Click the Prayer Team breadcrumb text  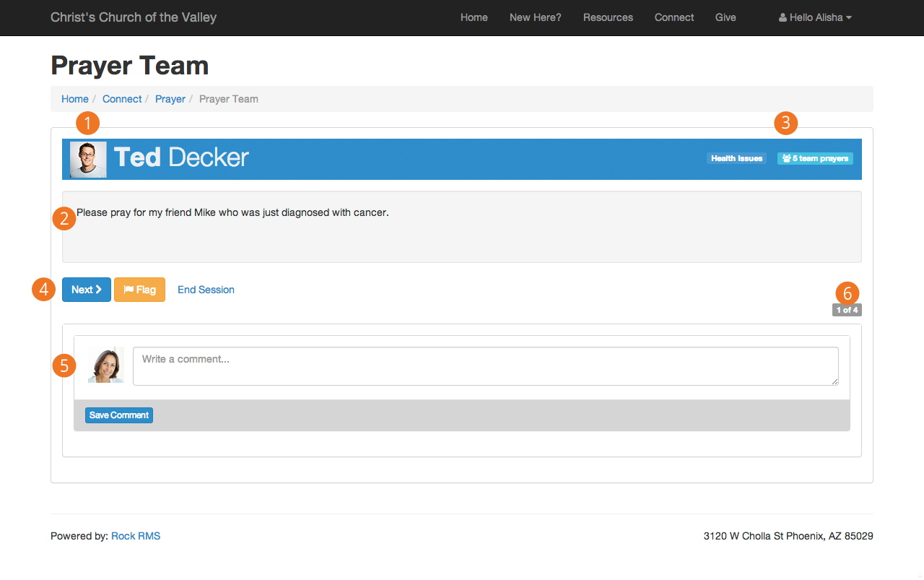tap(229, 99)
